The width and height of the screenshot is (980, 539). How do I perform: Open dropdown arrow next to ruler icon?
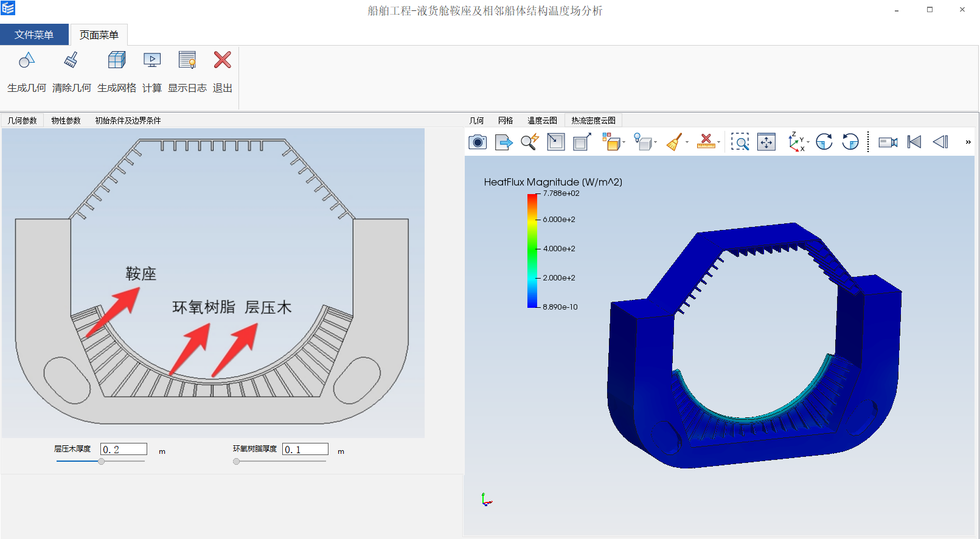point(719,143)
